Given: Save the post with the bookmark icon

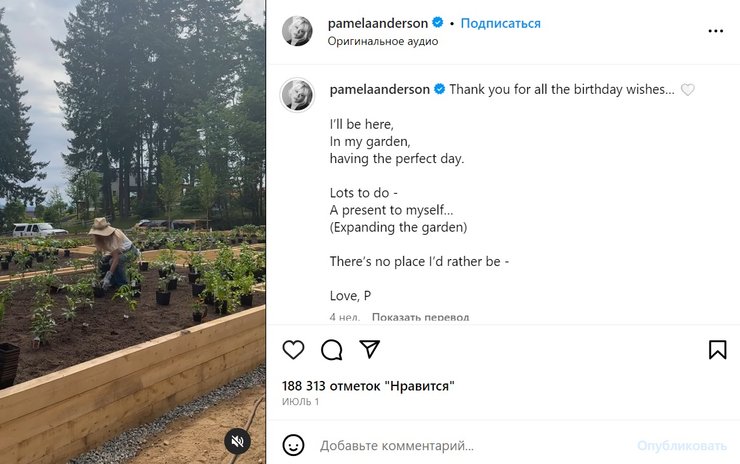Looking at the screenshot, I should 717,349.
